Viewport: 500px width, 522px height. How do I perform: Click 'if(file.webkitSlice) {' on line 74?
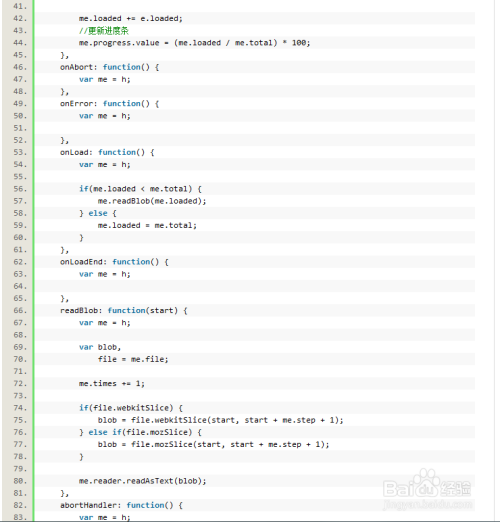click(x=131, y=408)
